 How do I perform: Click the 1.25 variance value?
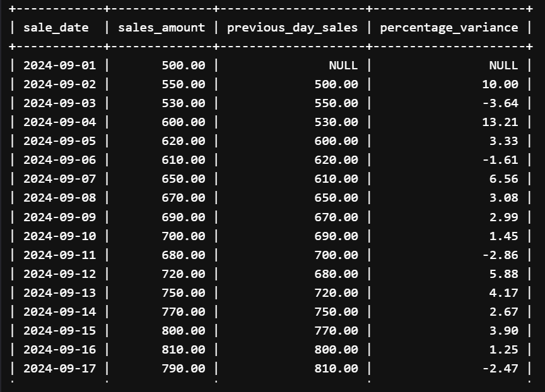(x=503, y=350)
